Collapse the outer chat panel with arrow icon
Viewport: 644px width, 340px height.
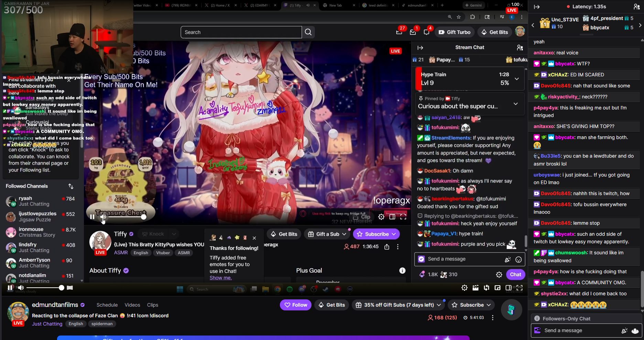537,7
